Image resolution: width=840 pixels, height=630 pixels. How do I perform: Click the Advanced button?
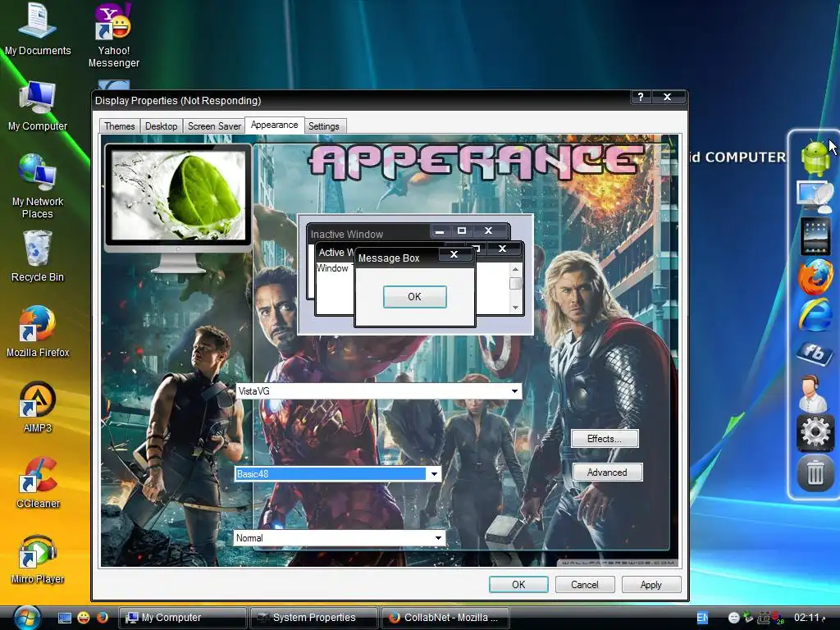coord(607,472)
